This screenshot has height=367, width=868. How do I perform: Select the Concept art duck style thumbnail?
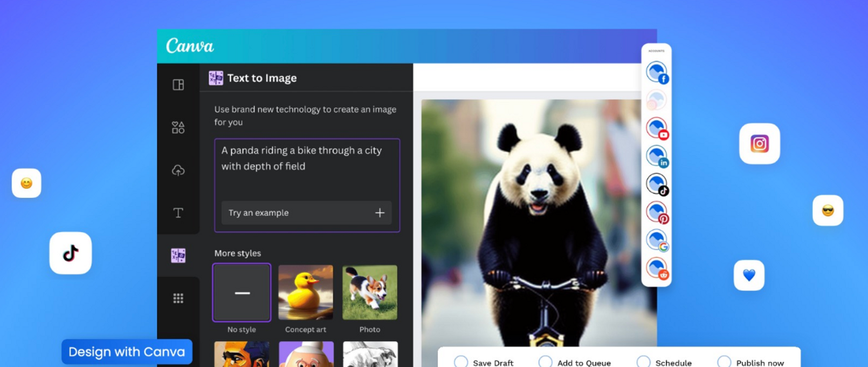(x=306, y=293)
